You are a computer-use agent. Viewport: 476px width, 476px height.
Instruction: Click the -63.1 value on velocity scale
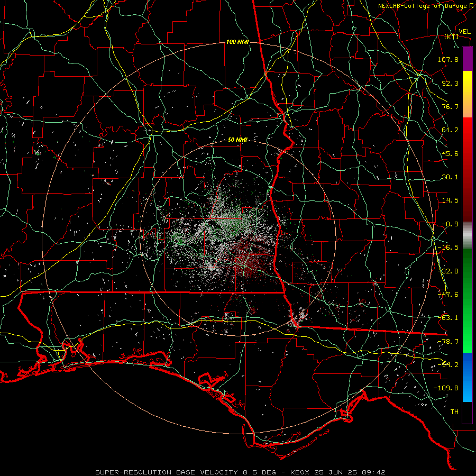pos(448,318)
